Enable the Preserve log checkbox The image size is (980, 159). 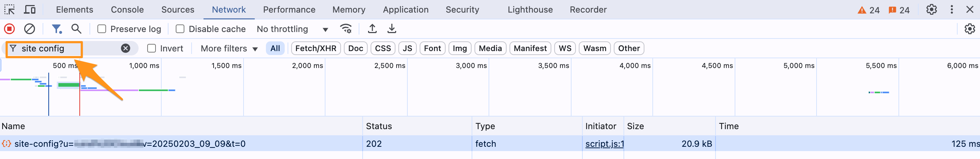(x=102, y=29)
